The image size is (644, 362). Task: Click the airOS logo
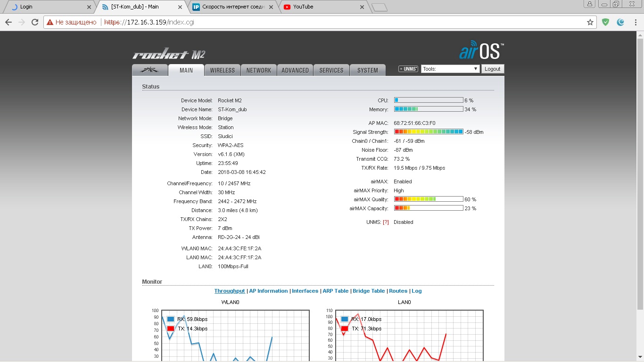[481, 50]
